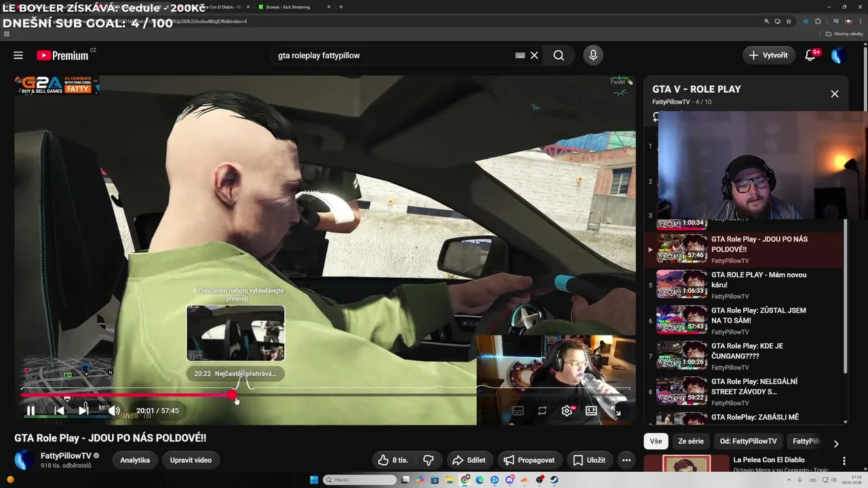Screen dimensions: 868x488
Task: Select current playlist item JDOU PO NÁS POLDOVÉ
Action: click(x=744, y=249)
